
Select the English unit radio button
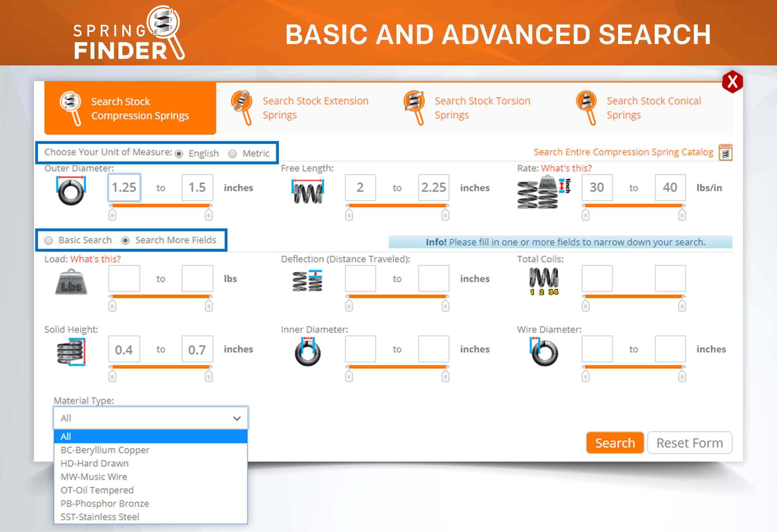click(179, 154)
